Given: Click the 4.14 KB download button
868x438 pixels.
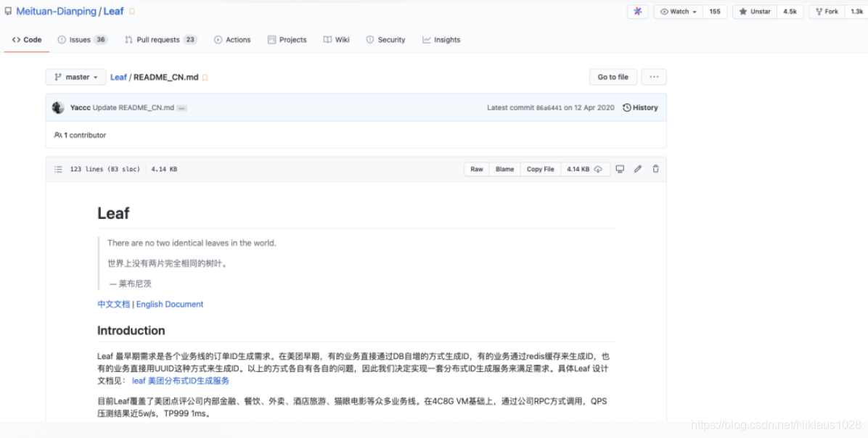Looking at the screenshot, I should point(585,169).
